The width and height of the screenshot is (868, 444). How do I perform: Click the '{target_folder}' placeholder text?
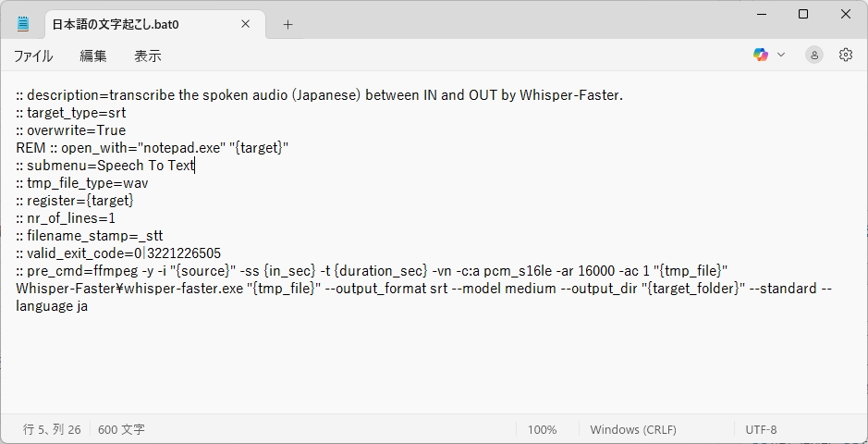(693, 289)
